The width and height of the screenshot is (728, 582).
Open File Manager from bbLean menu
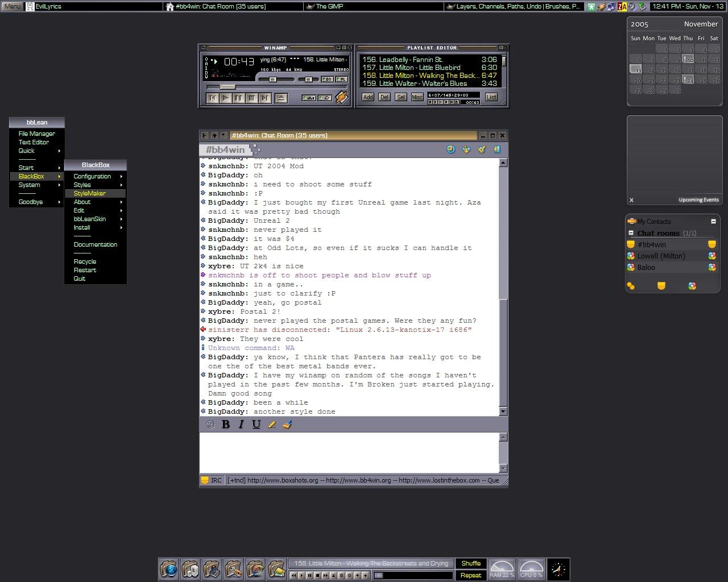click(x=37, y=134)
